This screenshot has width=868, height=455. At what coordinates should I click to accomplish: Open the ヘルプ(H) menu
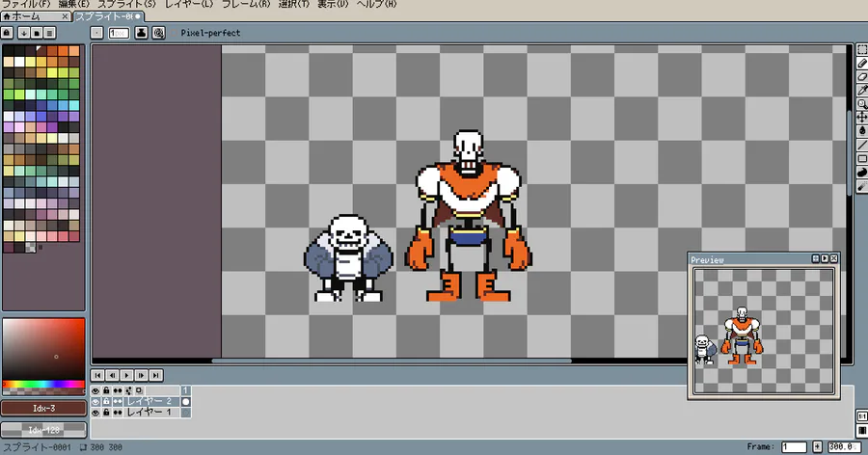coord(376,4)
